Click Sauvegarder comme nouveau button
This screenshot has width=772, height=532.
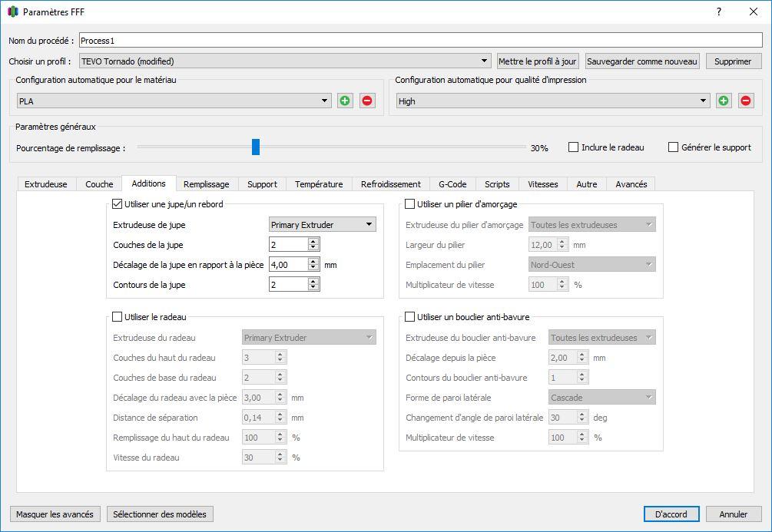tap(642, 61)
